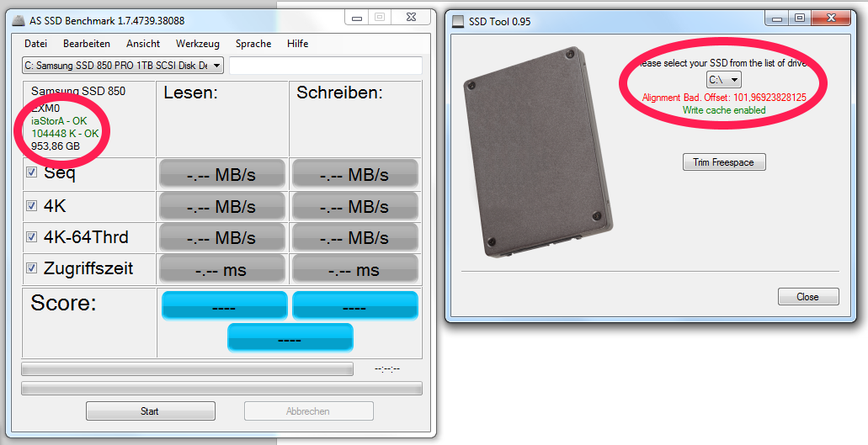The height and width of the screenshot is (445, 868).
Task: Click the Schreiben column header
Action: [339, 93]
